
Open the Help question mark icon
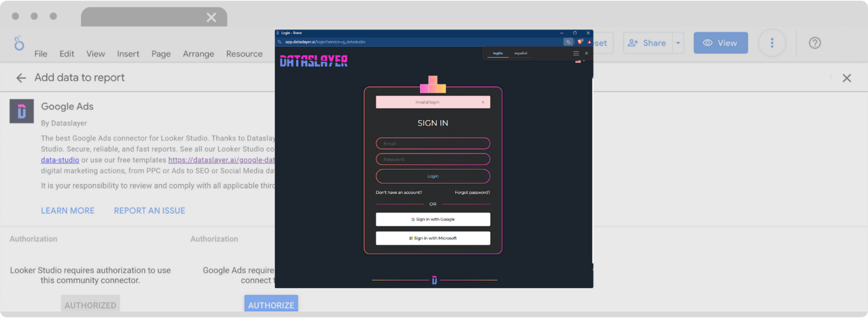(815, 43)
